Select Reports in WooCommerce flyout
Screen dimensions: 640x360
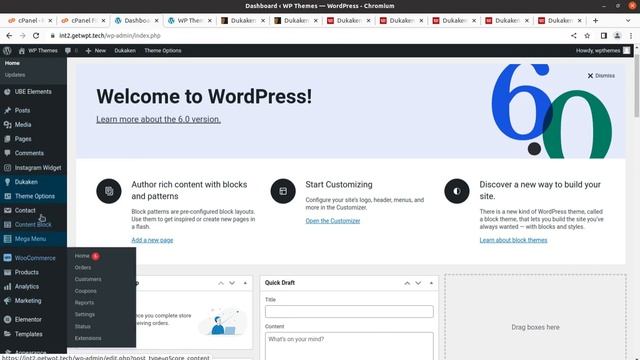coord(84,303)
